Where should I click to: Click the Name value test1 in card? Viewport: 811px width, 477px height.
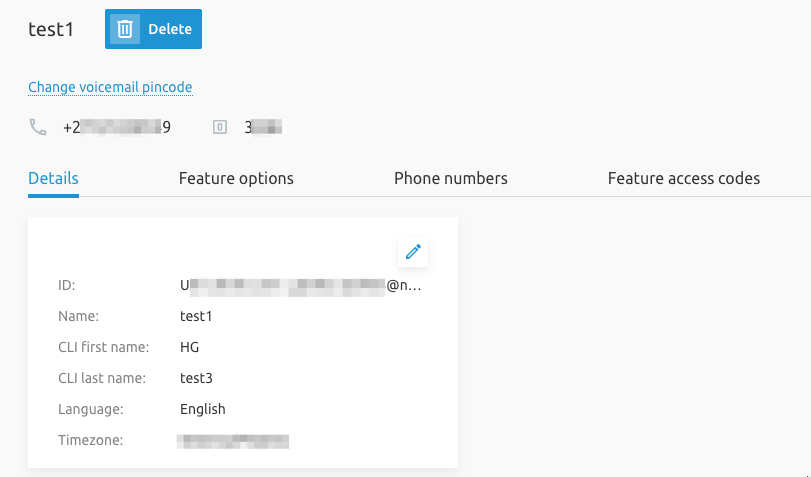point(196,316)
